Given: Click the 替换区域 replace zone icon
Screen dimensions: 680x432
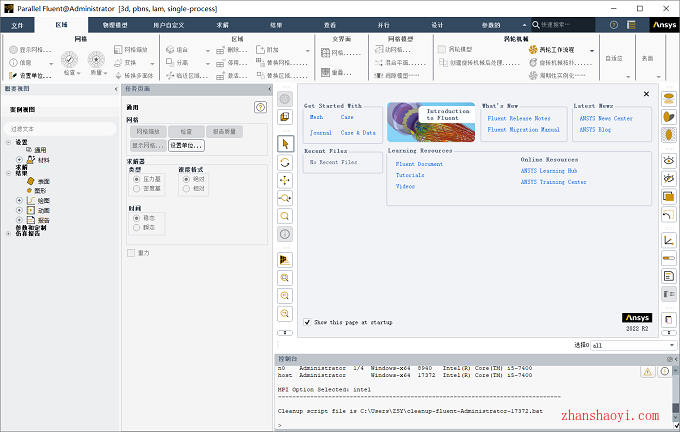Looking at the screenshot, I should pyautogui.click(x=260, y=75).
